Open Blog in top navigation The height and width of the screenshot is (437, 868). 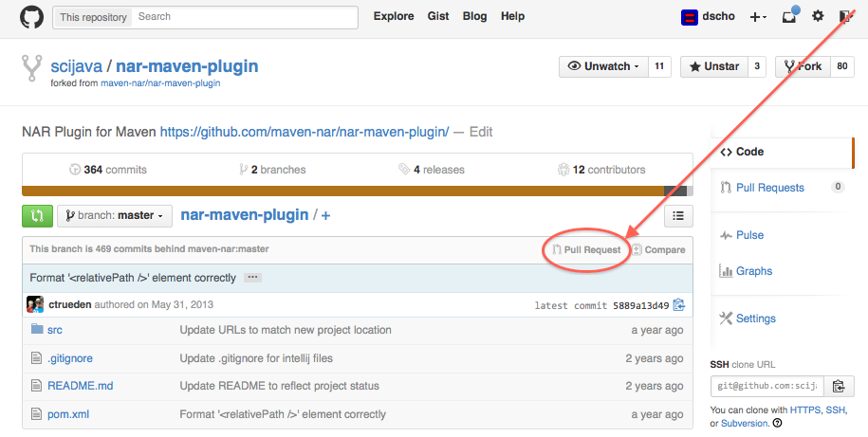[x=474, y=17]
